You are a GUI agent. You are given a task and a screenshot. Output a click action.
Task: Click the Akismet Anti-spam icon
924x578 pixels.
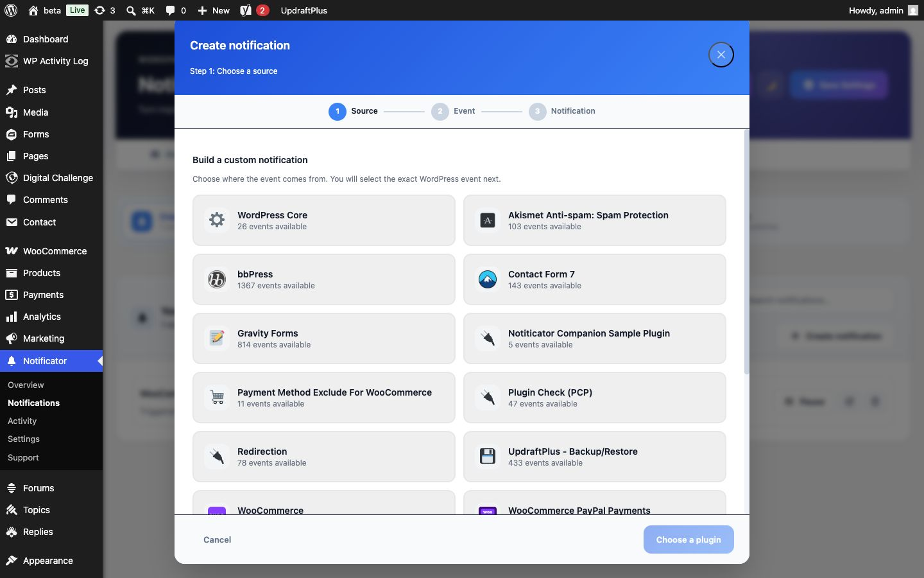tap(488, 220)
